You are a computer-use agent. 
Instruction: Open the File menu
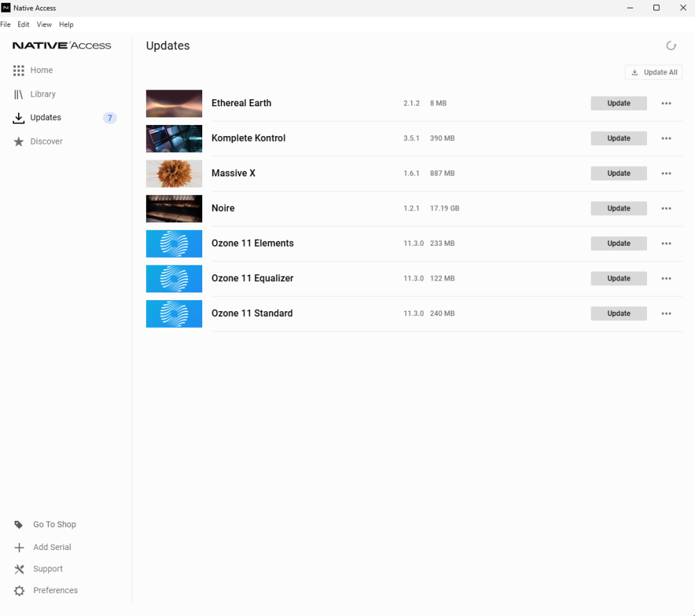tap(6, 24)
